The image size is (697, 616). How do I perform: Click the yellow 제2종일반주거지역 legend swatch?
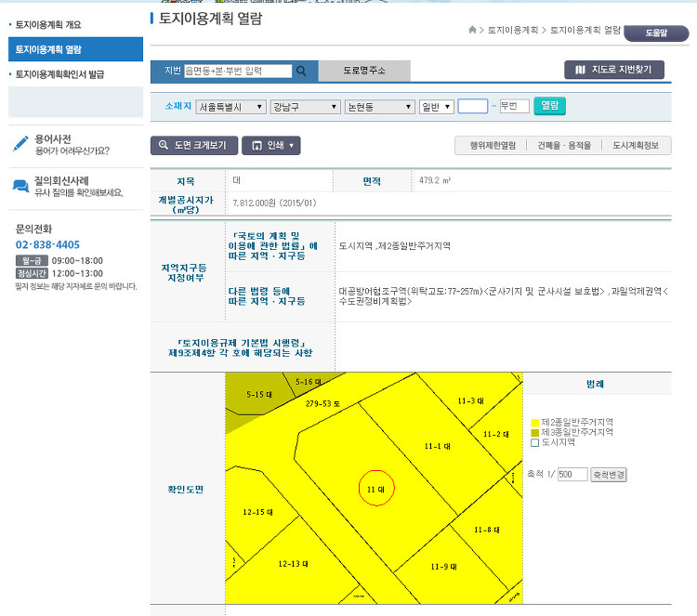[x=534, y=422]
